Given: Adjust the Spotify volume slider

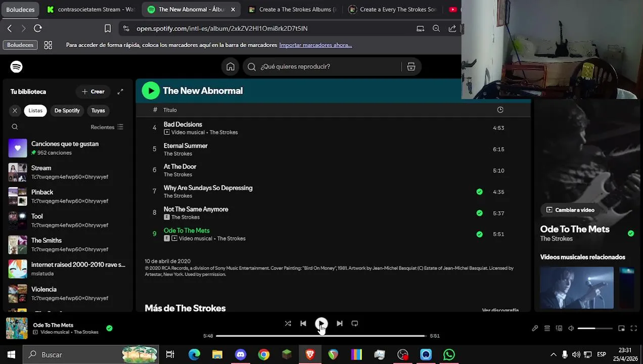Looking at the screenshot, I should coord(595,328).
